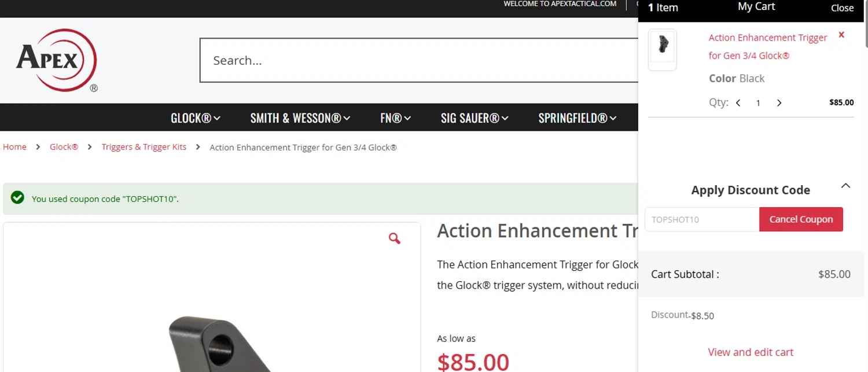The height and width of the screenshot is (372, 868).
Task: Open the SPRINGFIELD® dropdown menu
Action: 578,118
